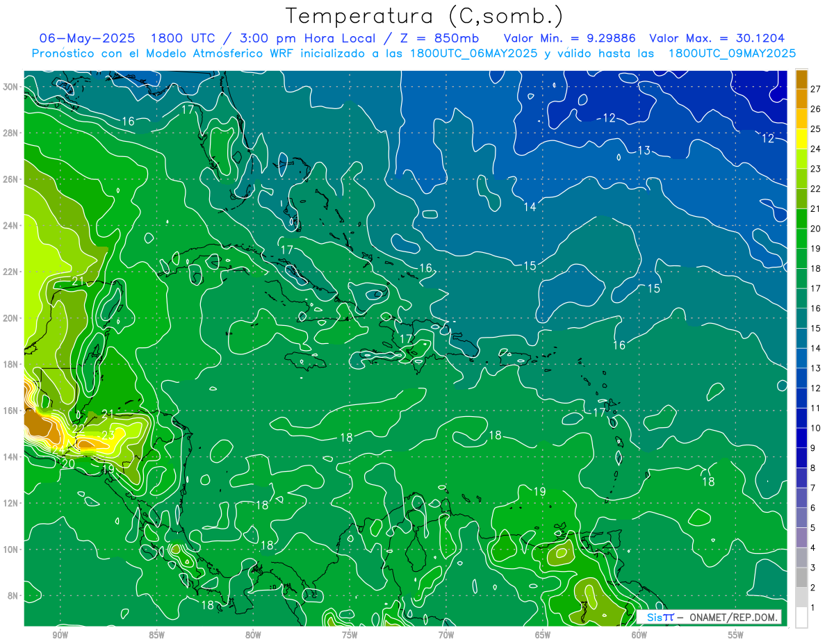
Task: Click the longitude axis label 85W
Action: [x=157, y=635]
